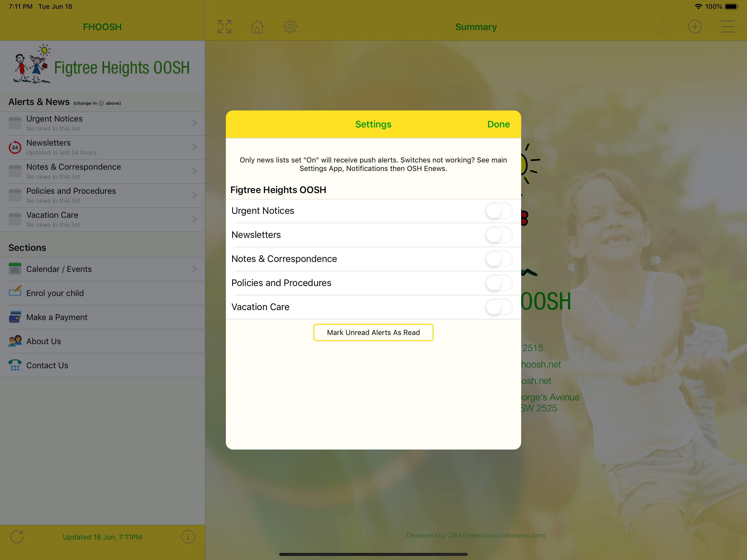Tap the Summary title

click(x=476, y=27)
